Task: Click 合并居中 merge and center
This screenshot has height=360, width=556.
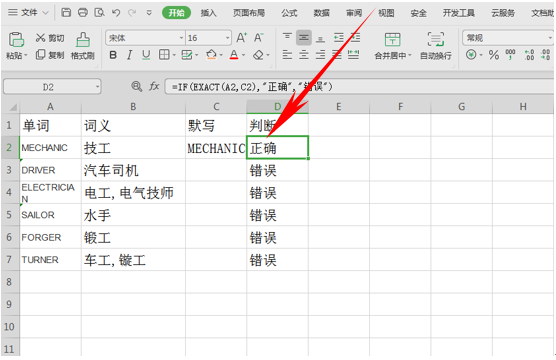Action: click(x=393, y=45)
